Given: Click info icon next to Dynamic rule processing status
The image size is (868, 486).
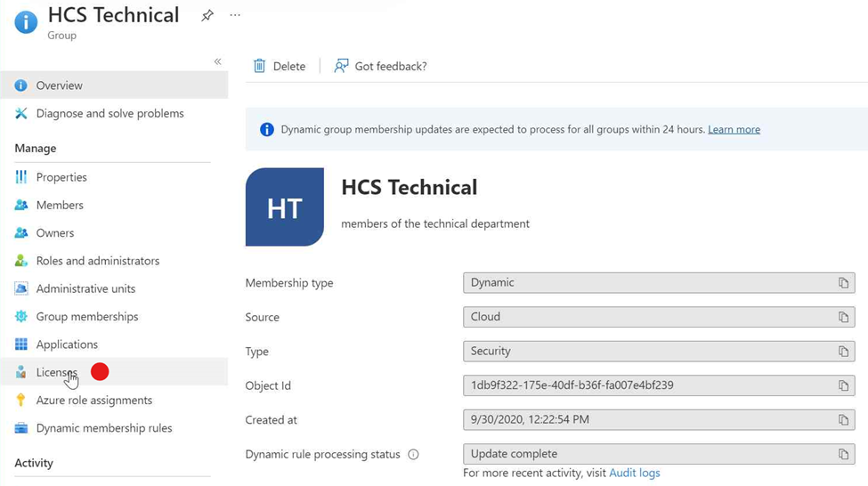Looking at the screenshot, I should pos(413,455).
